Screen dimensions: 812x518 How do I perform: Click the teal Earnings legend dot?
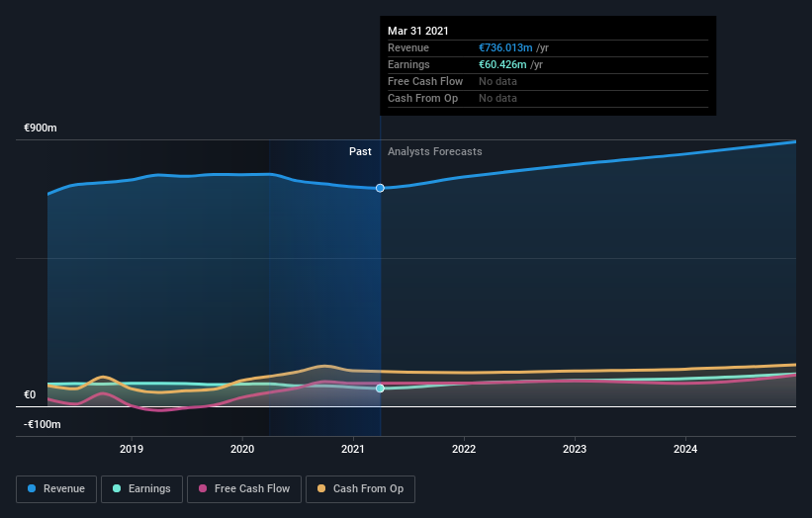pos(117,488)
